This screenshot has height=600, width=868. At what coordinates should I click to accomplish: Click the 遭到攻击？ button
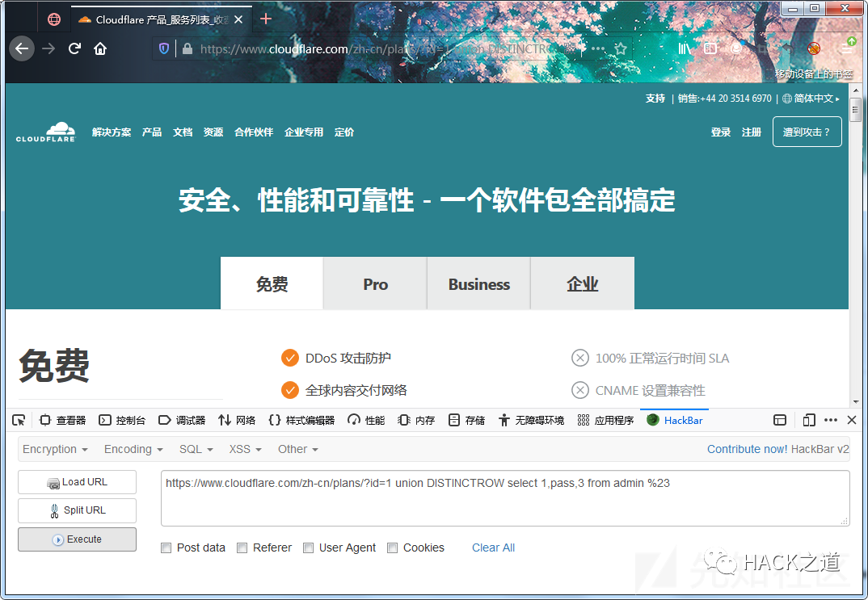pos(807,132)
